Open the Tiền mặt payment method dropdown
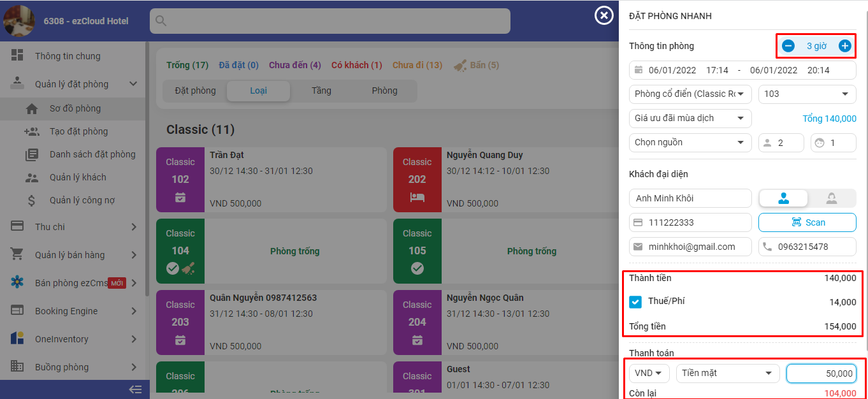Image resolution: width=868 pixels, height=399 pixels. coord(727,373)
